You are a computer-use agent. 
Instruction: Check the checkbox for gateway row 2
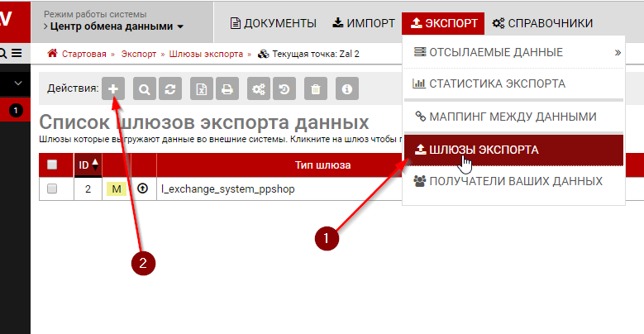point(52,189)
